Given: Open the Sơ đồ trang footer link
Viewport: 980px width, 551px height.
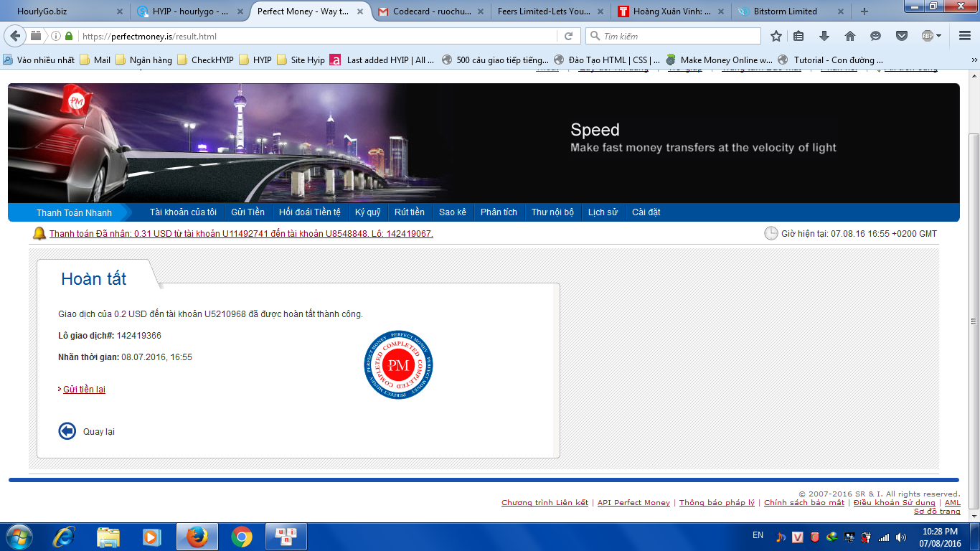Looking at the screenshot, I should 937,512.
